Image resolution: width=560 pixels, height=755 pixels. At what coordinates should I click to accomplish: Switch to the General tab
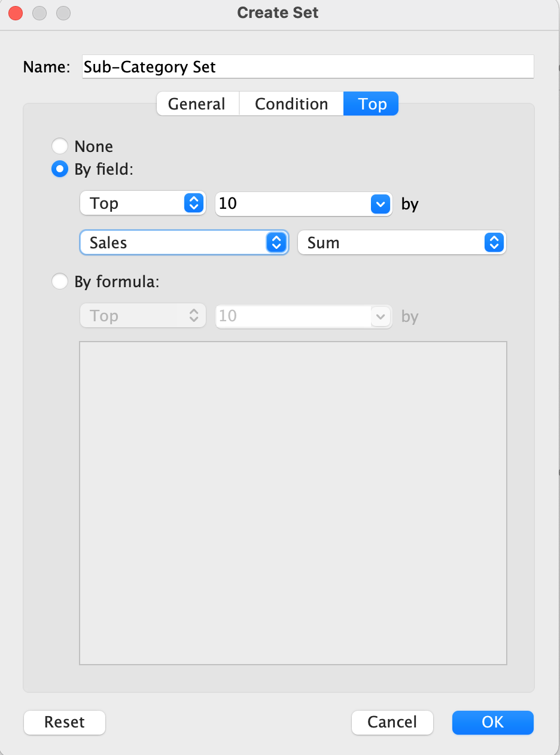[x=197, y=104]
